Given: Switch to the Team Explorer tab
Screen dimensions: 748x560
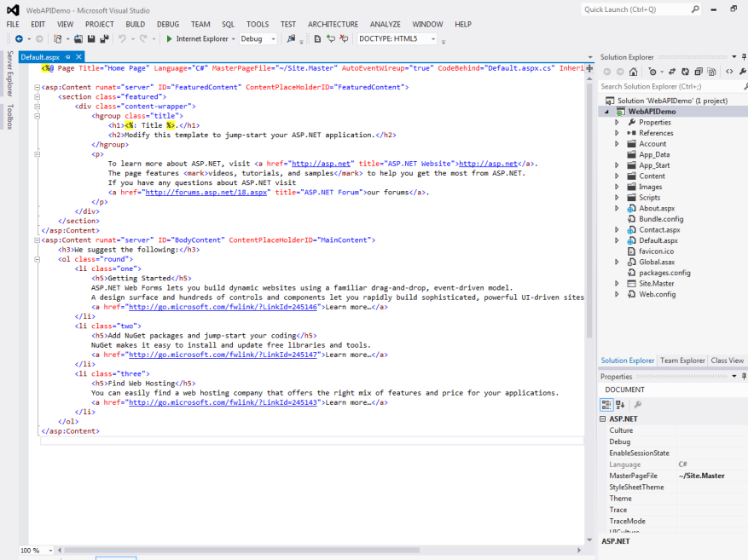Looking at the screenshot, I should 682,360.
